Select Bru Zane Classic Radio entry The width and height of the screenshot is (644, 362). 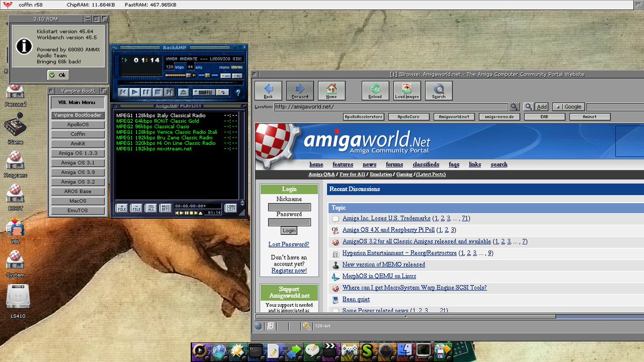click(177, 138)
